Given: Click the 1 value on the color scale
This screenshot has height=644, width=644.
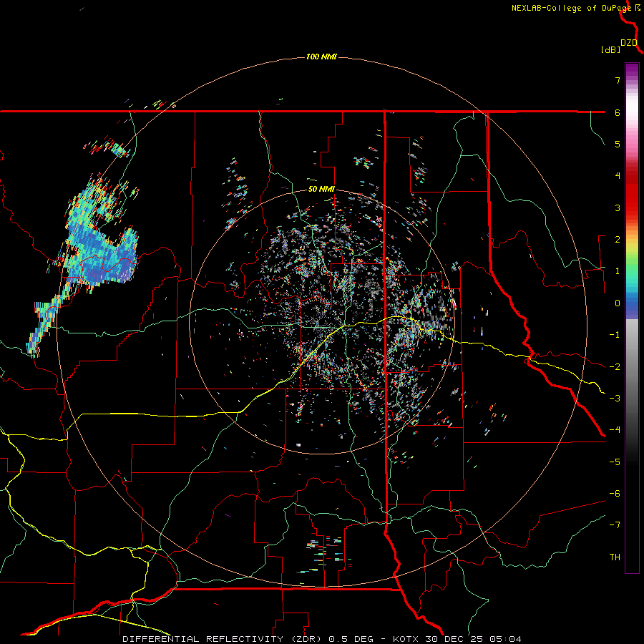Looking at the screenshot, I should pos(618,271).
